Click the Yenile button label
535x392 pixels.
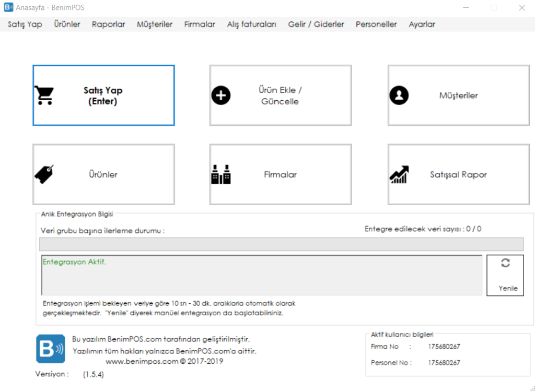pos(508,288)
